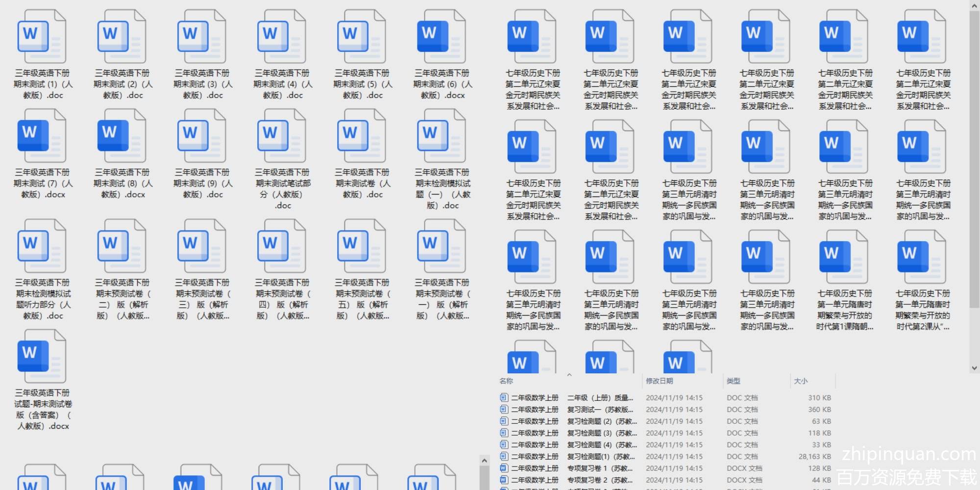980x490 pixels.
Task: Select the 期末预测试卷（二）解析版 file icon
Action: click(122, 246)
